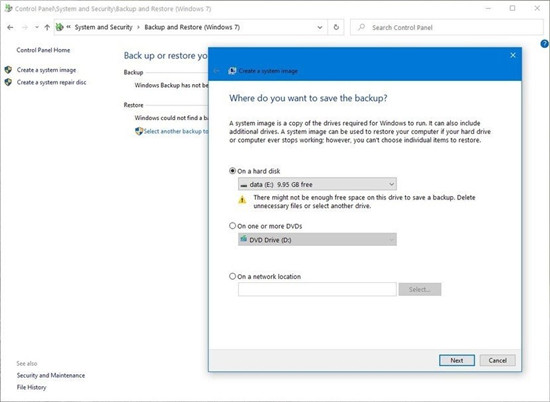Image resolution: width=550 pixels, height=402 pixels.
Task: Maximize the Control Panel window
Action: (x=512, y=8)
